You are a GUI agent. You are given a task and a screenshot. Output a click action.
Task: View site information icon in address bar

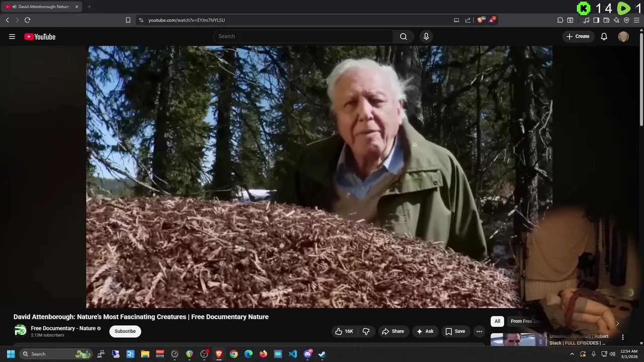tap(141, 20)
